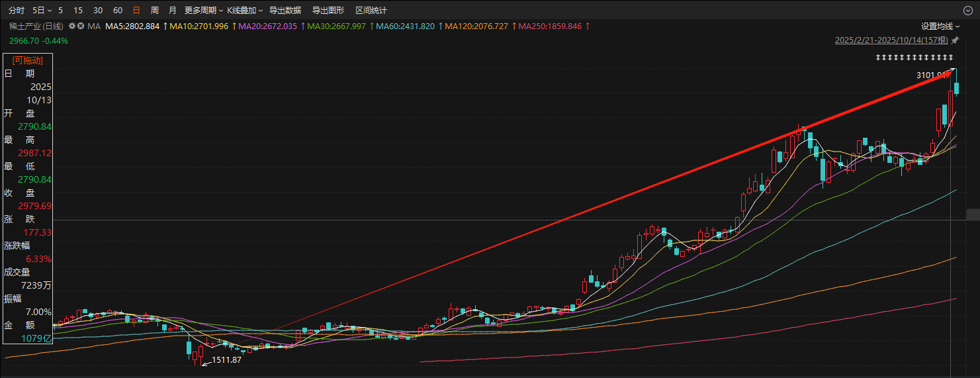Image resolution: width=980 pixels, height=378 pixels.
Task: Click the MA250:1859.846 label
Action: pos(551,26)
